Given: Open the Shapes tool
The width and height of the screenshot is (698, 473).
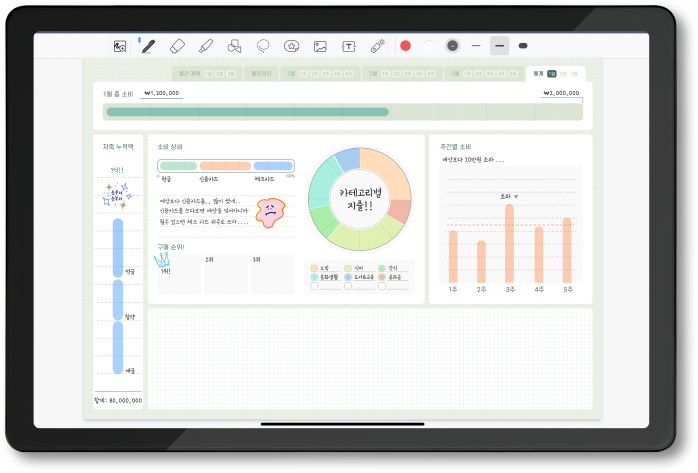Looking at the screenshot, I should [x=235, y=46].
